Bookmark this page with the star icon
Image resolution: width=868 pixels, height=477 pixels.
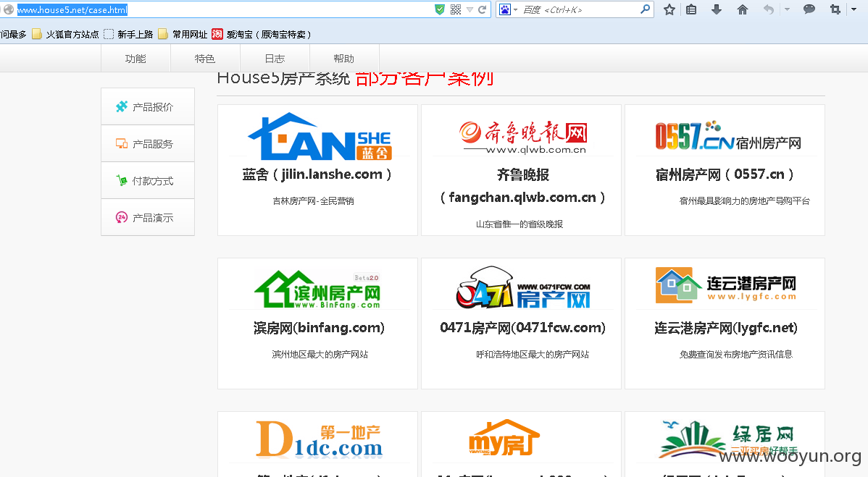click(x=669, y=9)
